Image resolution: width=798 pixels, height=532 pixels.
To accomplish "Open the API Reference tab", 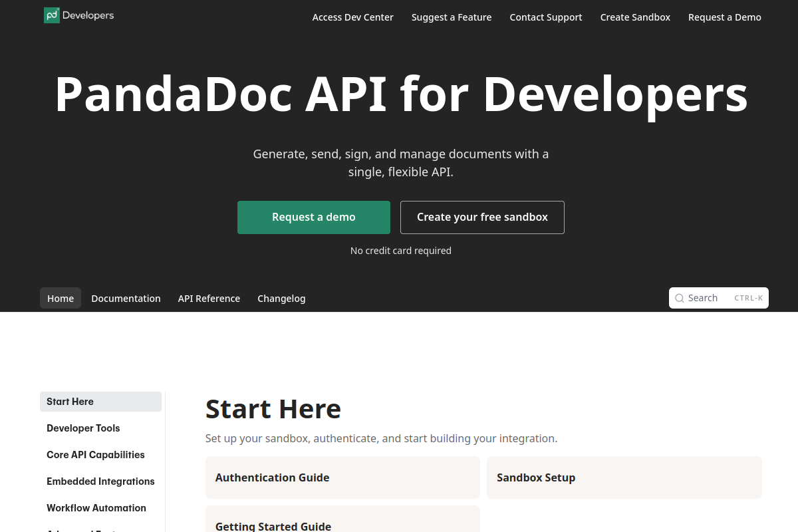I will coord(209,299).
